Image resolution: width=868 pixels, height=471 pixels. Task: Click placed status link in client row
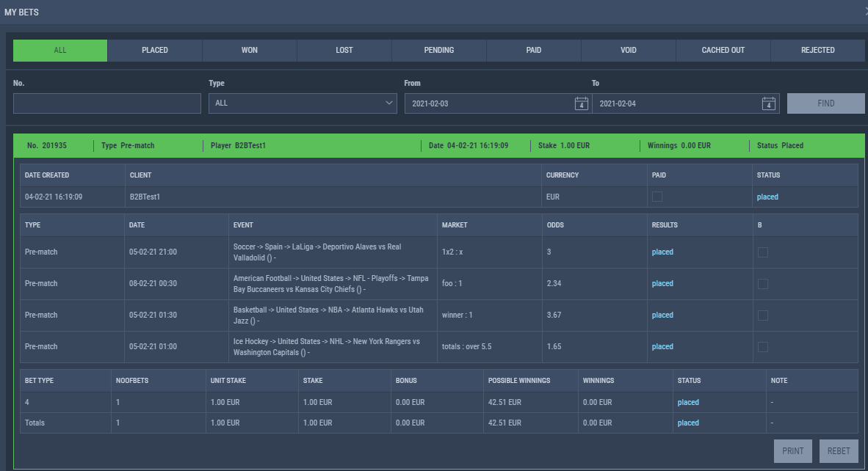[767, 197]
